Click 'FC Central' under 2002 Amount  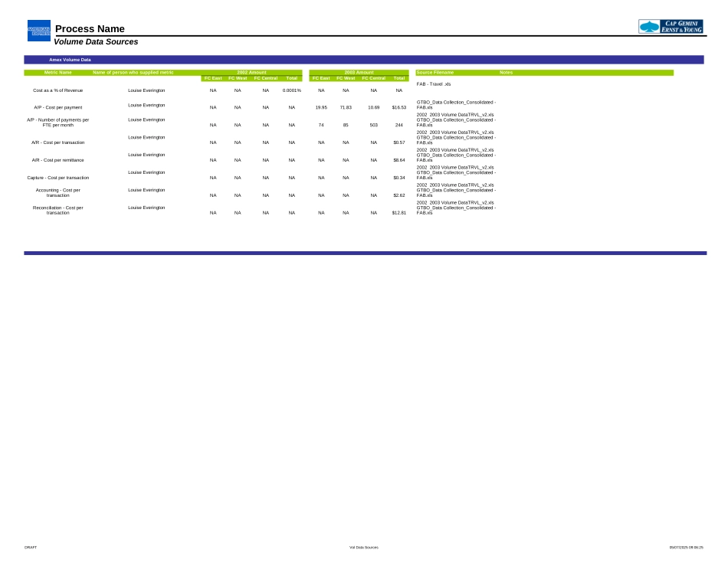coord(266,78)
